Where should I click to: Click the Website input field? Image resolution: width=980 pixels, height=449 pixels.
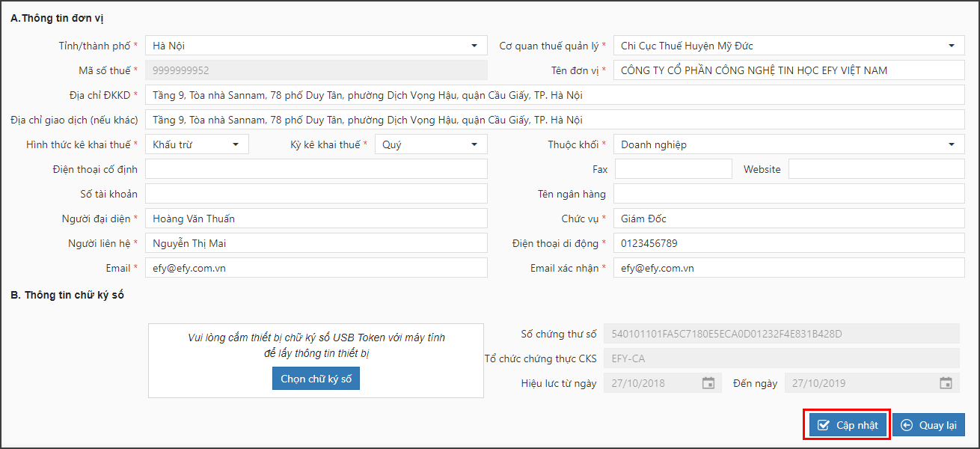[x=876, y=169]
